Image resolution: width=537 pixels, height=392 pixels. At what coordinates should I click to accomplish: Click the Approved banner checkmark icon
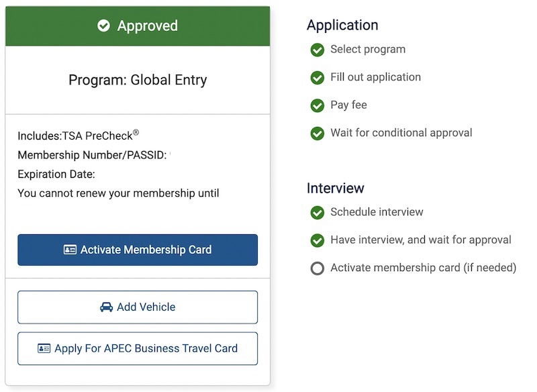coord(103,26)
